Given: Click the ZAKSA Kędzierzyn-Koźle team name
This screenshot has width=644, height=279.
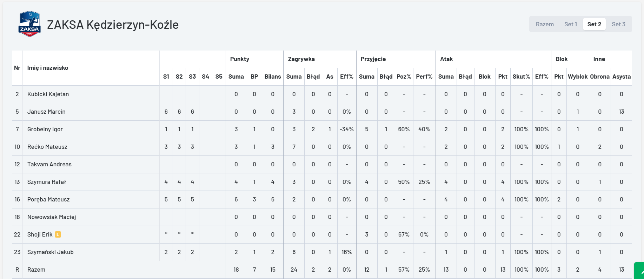Looking at the screenshot, I should coord(113,25).
